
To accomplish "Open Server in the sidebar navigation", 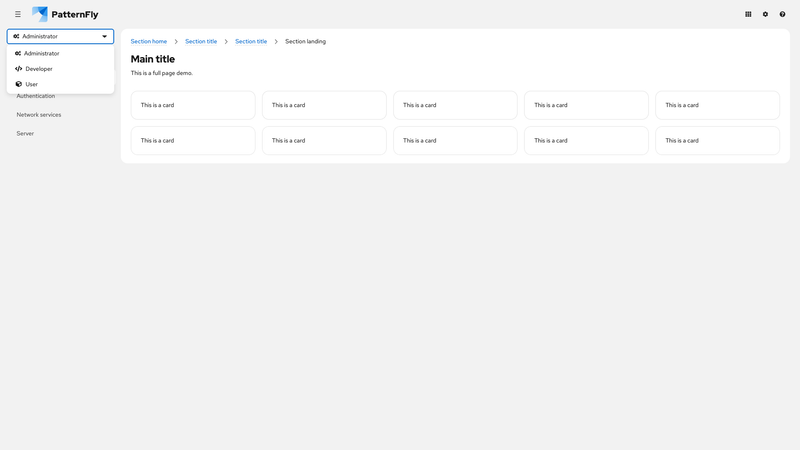I will 25,133.
